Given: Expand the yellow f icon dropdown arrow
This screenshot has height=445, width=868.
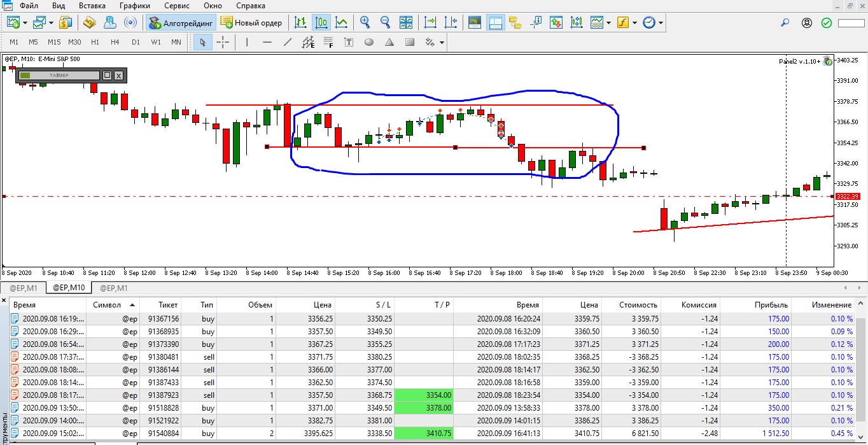Looking at the screenshot, I should click(634, 23).
